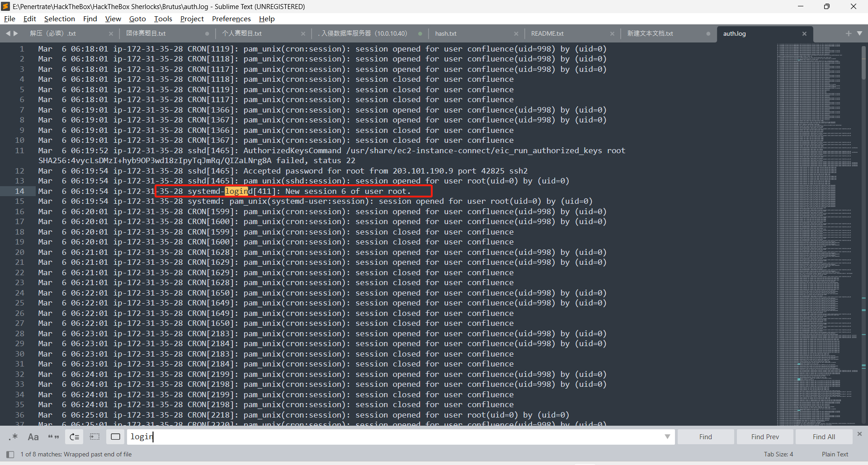Open the tab list dropdown arrow

[859, 33]
